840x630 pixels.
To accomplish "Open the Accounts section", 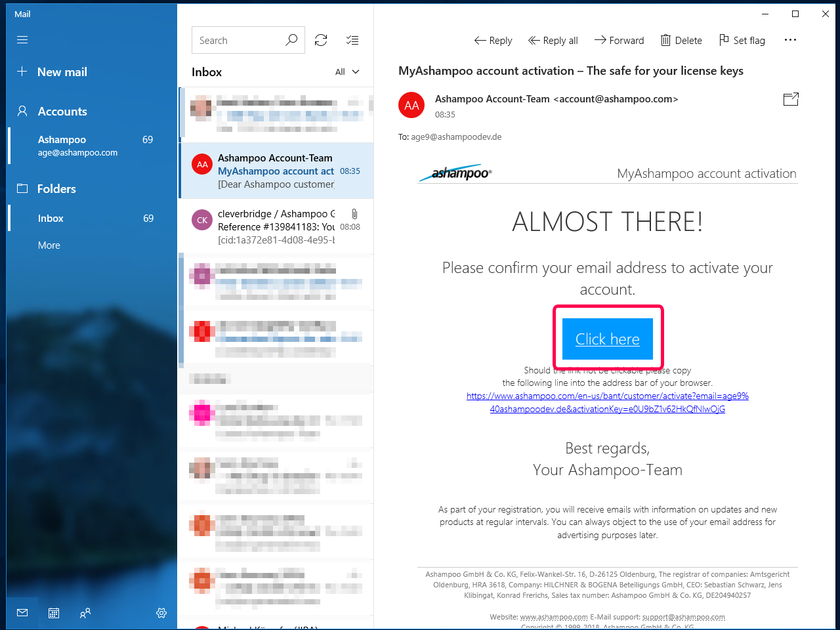I will pos(52,112).
